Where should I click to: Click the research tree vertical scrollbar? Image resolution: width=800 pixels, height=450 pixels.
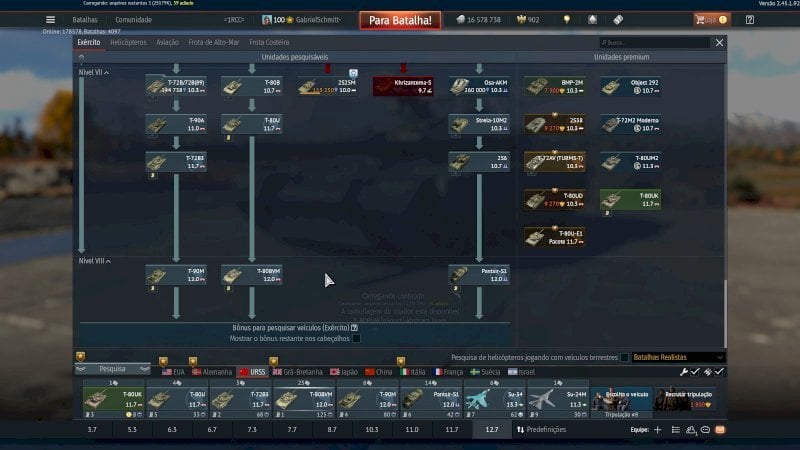coord(725,314)
